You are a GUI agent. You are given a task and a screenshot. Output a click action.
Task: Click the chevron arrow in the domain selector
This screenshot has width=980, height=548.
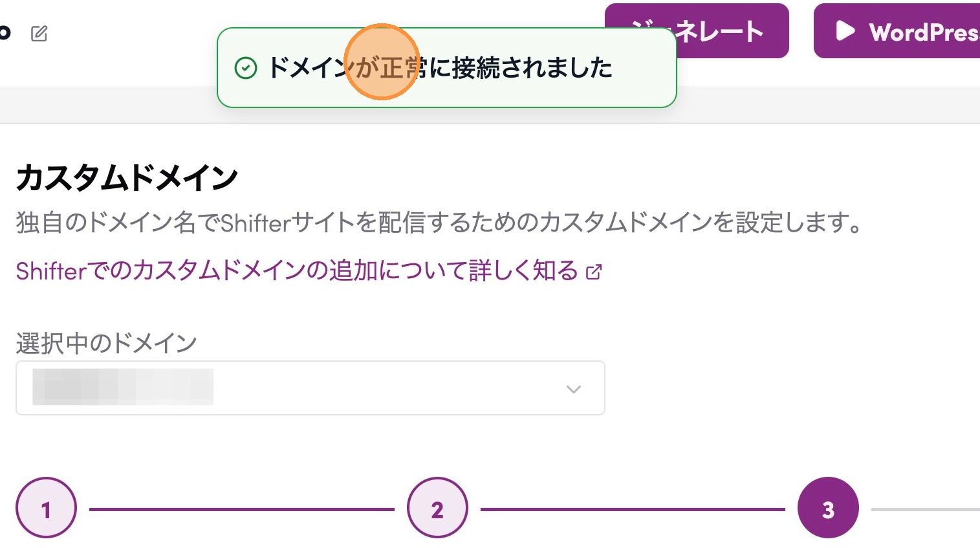coord(573,389)
